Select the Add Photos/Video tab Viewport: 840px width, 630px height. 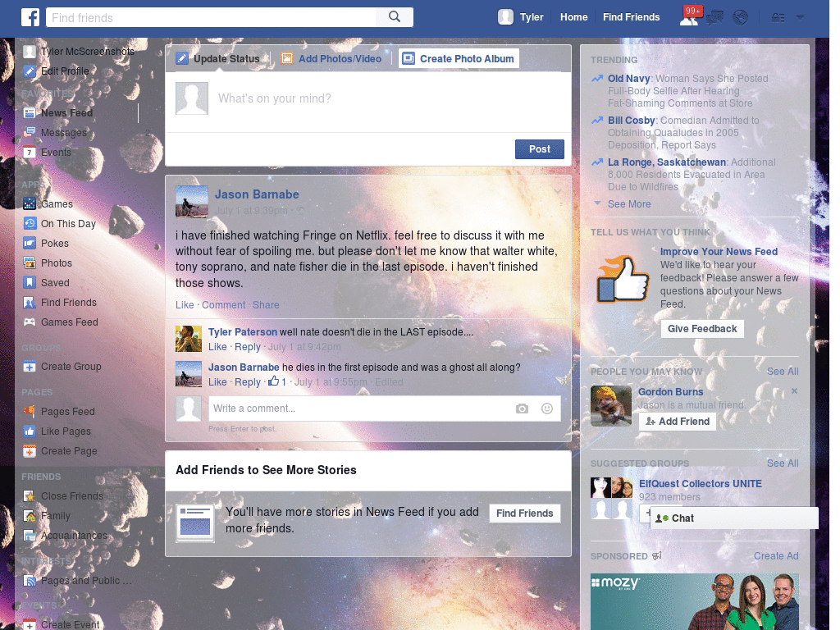tap(332, 58)
